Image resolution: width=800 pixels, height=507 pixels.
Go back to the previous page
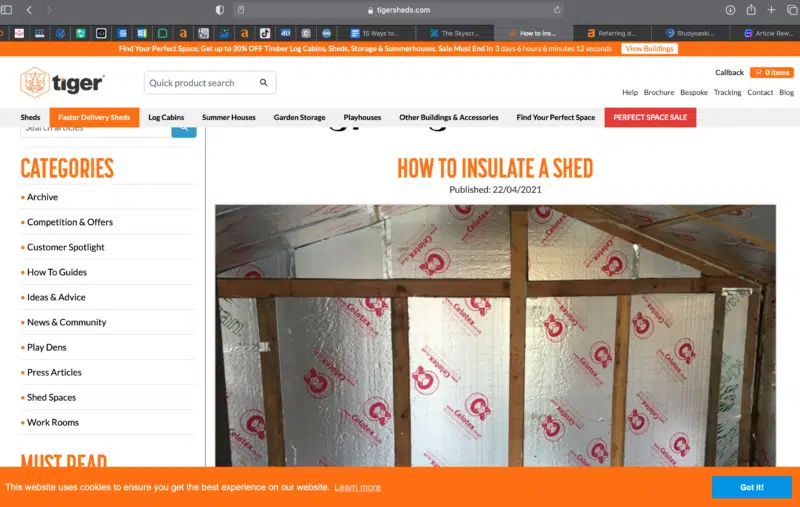[29, 10]
